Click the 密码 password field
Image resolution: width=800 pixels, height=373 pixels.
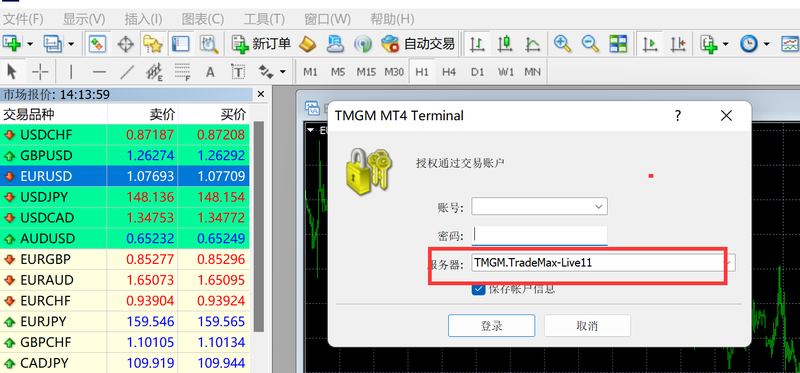click(x=539, y=236)
